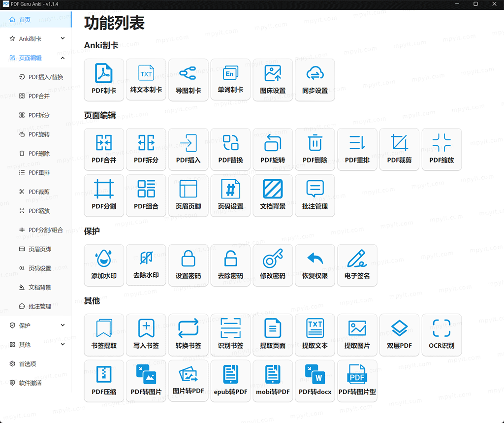
Task: Open 图床设置 from the Anki section
Action: pyautogui.click(x=273, y=80)
